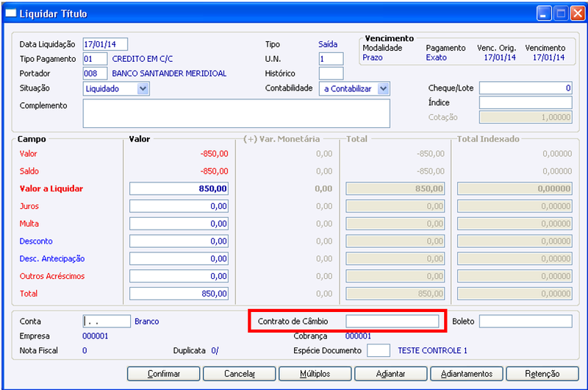The image size is (588, 390).
Task: Click the Branco text next to Conta
Action: tap(146, 322)
